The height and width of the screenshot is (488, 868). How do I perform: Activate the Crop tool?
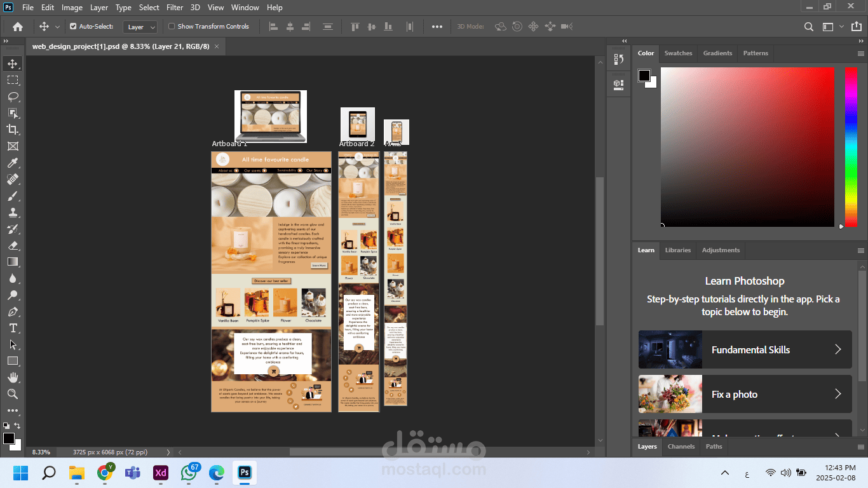13,130
